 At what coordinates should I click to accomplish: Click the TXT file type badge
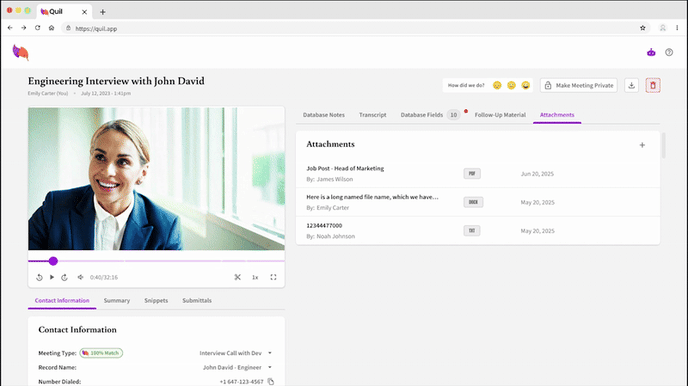click(x=472, y=231)
